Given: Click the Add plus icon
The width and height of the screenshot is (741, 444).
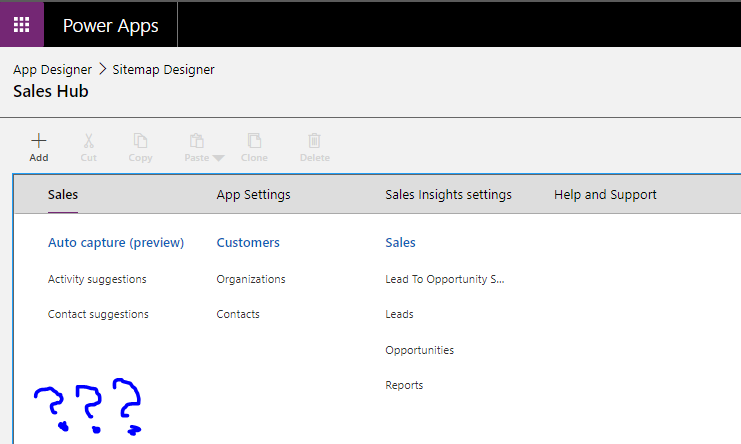Looking at the screenshot, I should tap(39, 141).
